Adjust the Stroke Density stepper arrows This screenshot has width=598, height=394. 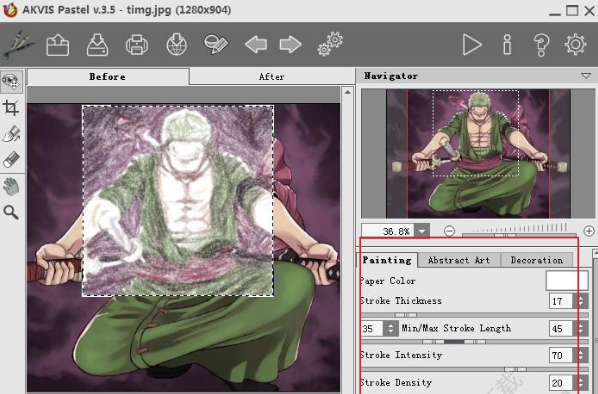(581, 383)
